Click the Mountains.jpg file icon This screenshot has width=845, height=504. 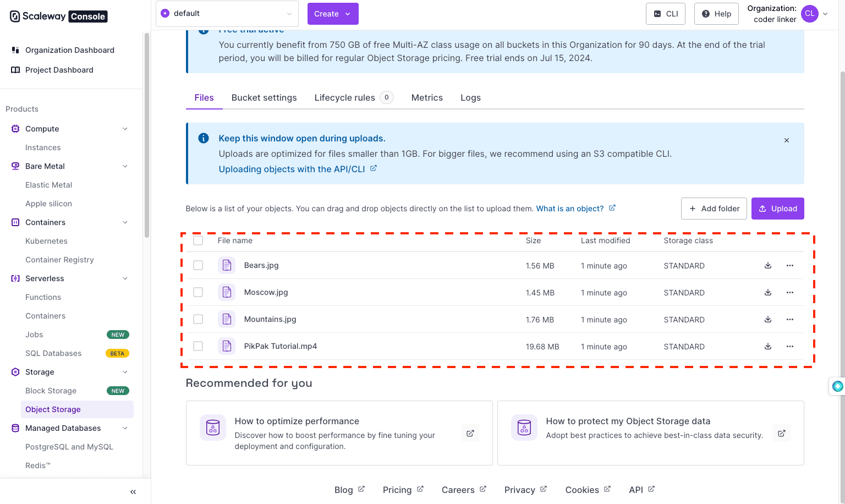click(227, 319)
